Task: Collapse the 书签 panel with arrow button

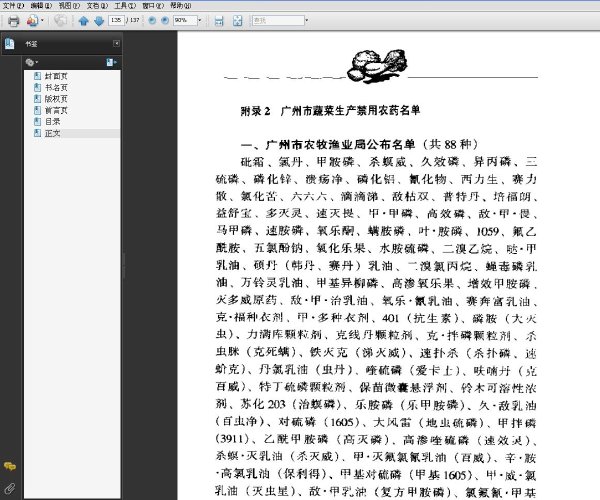Action: pos(117,43)
